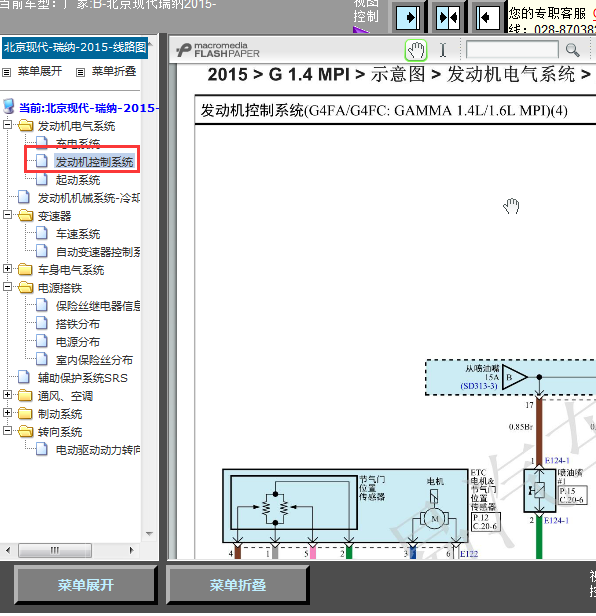Click the 通风、空调 folder icon
Image resolution: width=596 pixels, height=616 pixels.
pos(26,395)
